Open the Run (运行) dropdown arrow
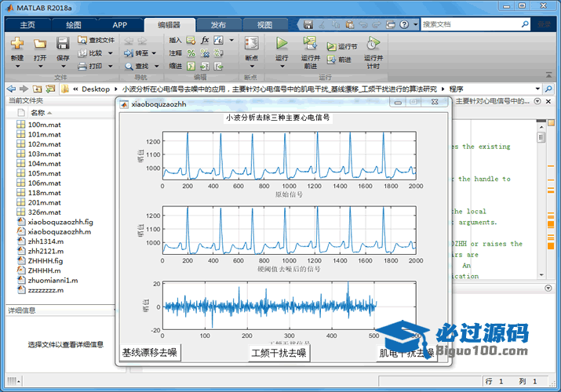The width and height of the screenshot is (561, 392). [282, 66]
